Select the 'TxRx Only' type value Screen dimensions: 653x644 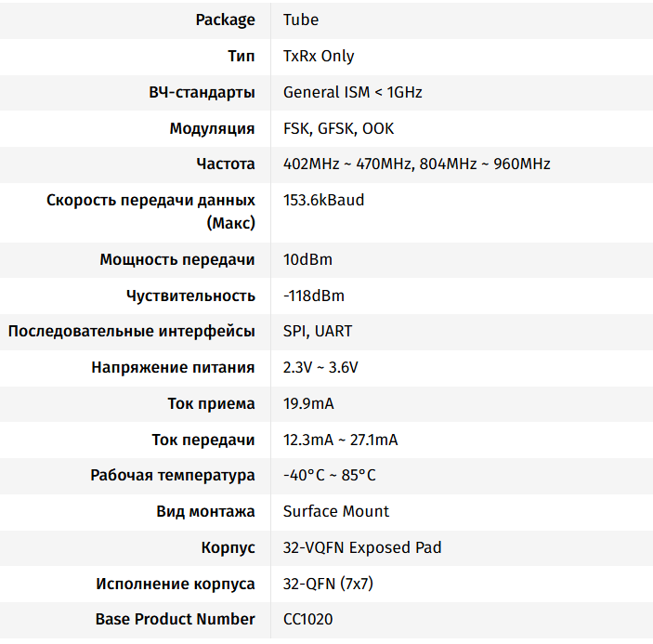[319, 56]
